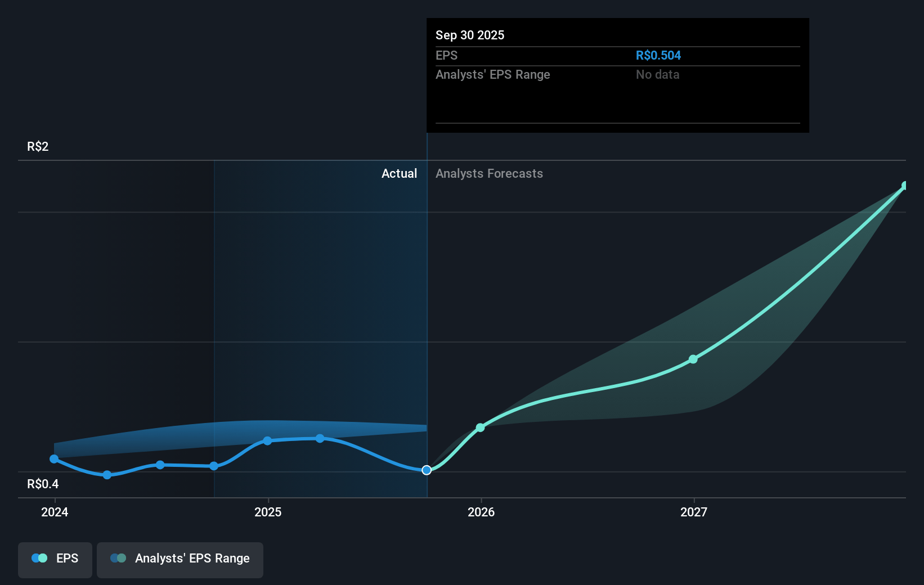This screenshot has height=585, width=924.
Task: Click the lowest EPS point in early 2024
Action: [x=107, y=475]
